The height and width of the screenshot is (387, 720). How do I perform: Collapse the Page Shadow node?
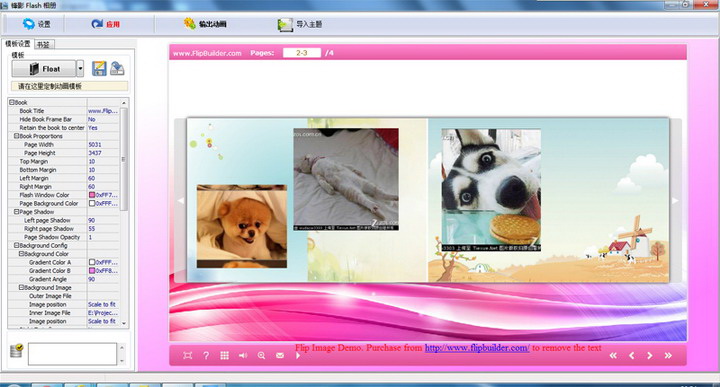coord(17,212)
